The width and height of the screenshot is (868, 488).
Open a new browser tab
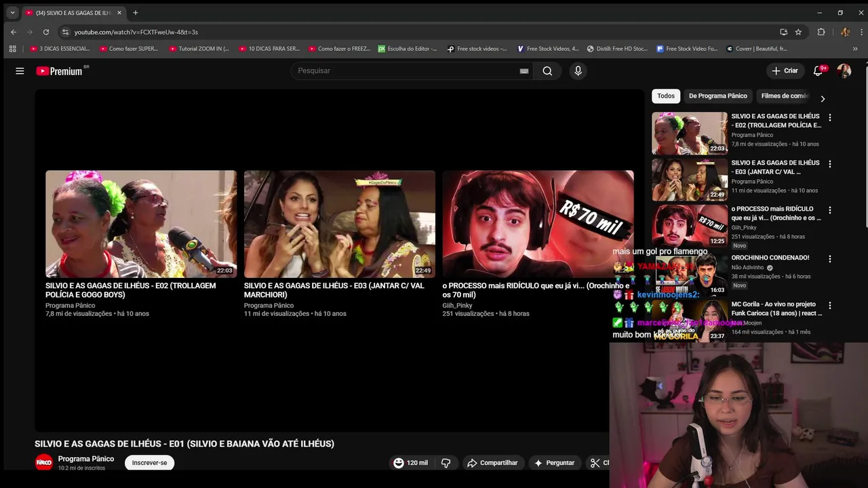[x=136, y=12]
